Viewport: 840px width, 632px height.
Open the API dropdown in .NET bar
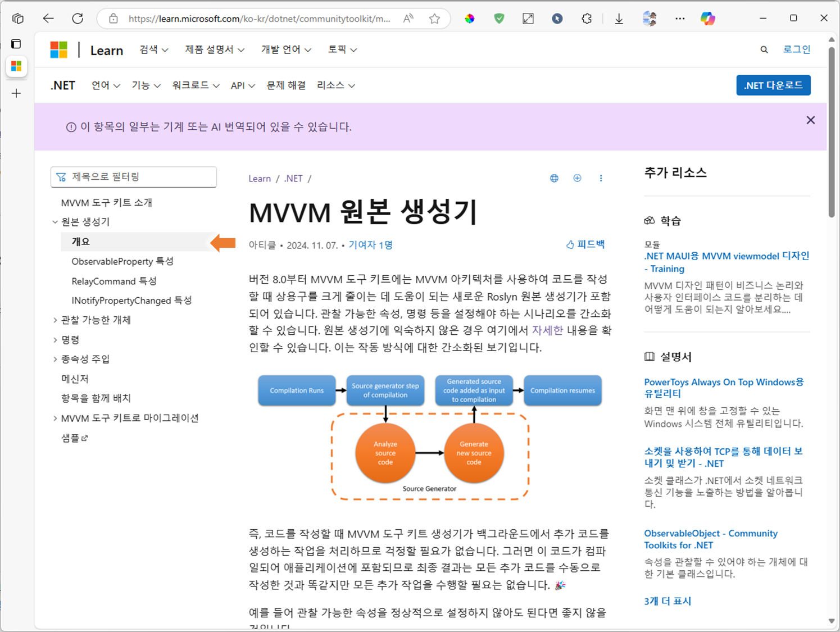[243, 85]
